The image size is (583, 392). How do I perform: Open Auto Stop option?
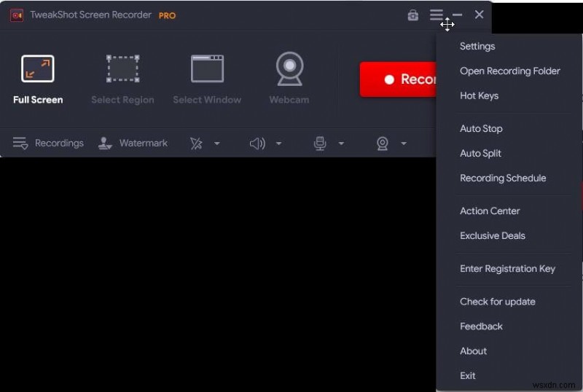coord(481,129)
